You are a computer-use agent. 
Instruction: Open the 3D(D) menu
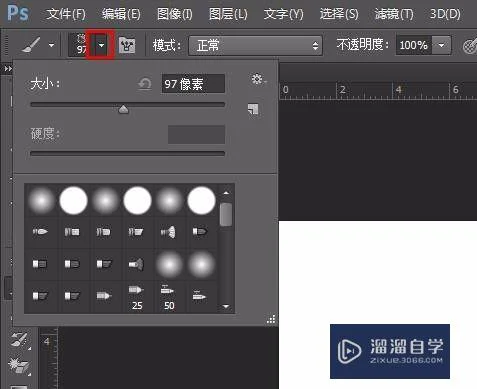pos(445,14)
